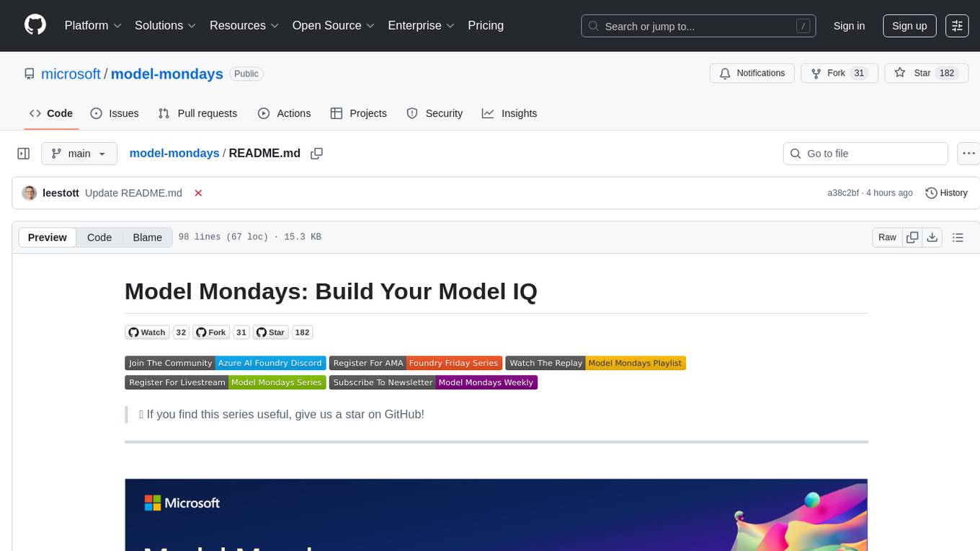Copy the README.md file path
Image resolution: width=980 pixels, height=551 pixels.
[316, 154]
